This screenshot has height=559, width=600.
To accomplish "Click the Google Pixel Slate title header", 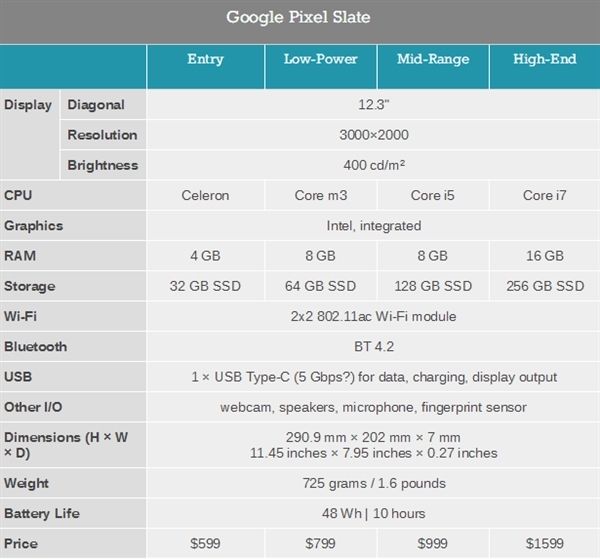I will pos(299,17).
